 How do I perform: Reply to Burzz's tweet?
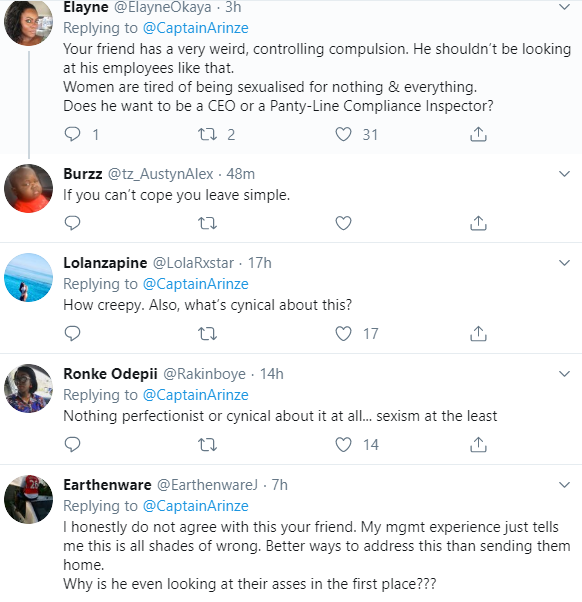coord(72,223)
